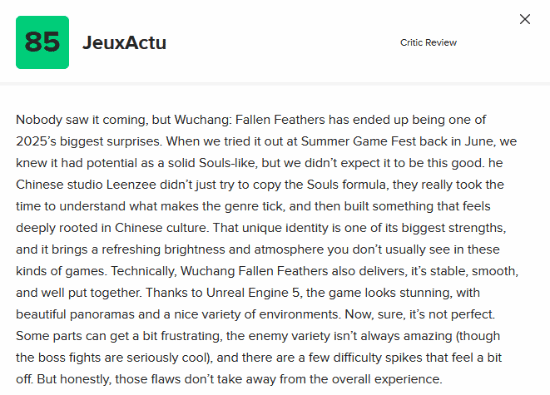Open the JeuxActu publication name
This screenshot has width=550, height=395.
pos(125,43)
